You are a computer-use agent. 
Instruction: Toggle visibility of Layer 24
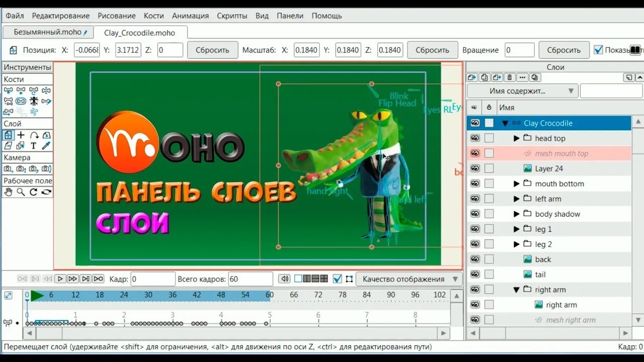(x=474, y=168)
